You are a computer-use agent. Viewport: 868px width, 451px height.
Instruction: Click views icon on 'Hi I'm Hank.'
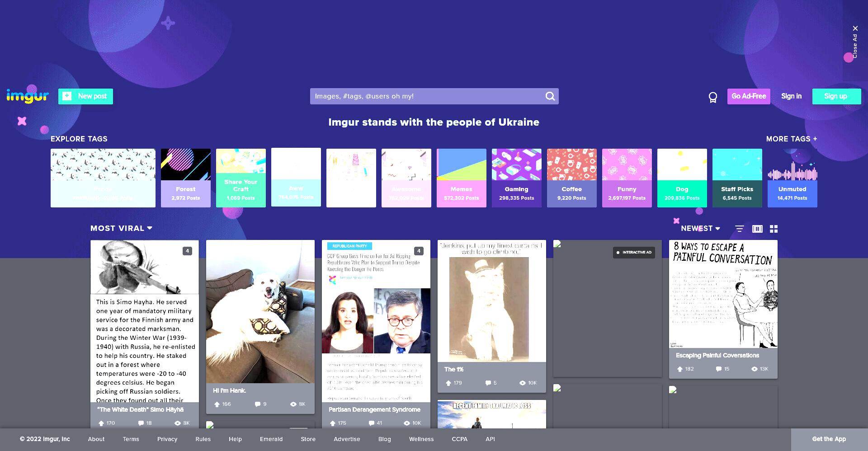293,404
